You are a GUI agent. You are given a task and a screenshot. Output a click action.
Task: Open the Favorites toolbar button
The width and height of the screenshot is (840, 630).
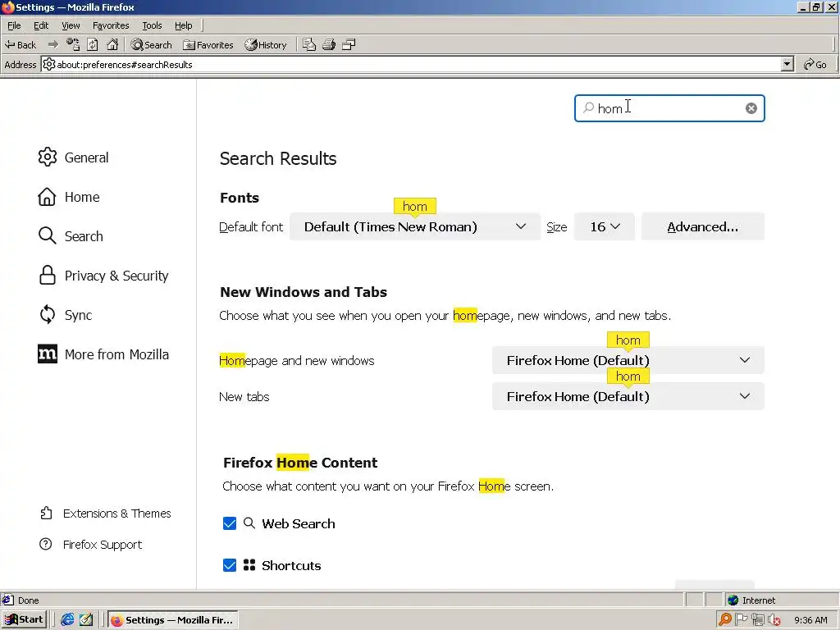click(x=208, y=45)
